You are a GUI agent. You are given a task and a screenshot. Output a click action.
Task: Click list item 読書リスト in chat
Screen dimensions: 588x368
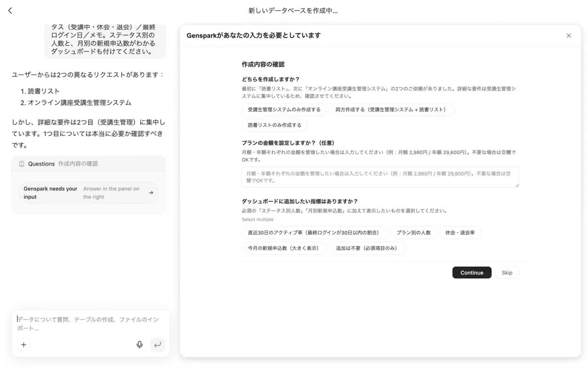coord(44,91)
